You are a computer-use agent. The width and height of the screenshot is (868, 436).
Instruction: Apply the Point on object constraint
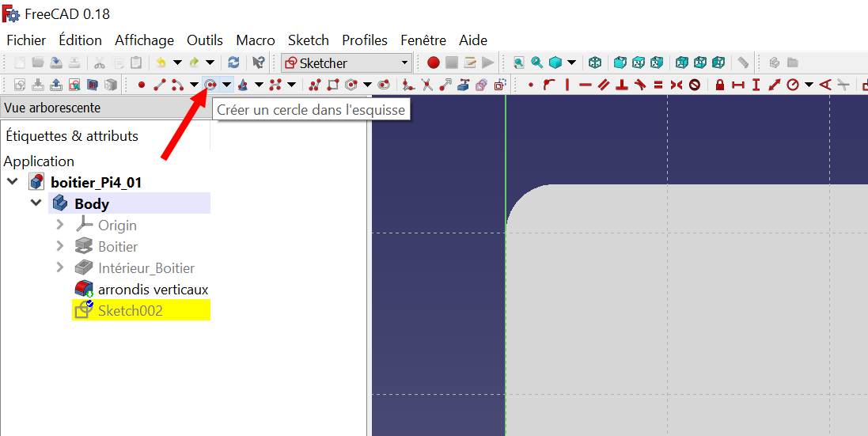pyautogui.click(x=548, y=85)
